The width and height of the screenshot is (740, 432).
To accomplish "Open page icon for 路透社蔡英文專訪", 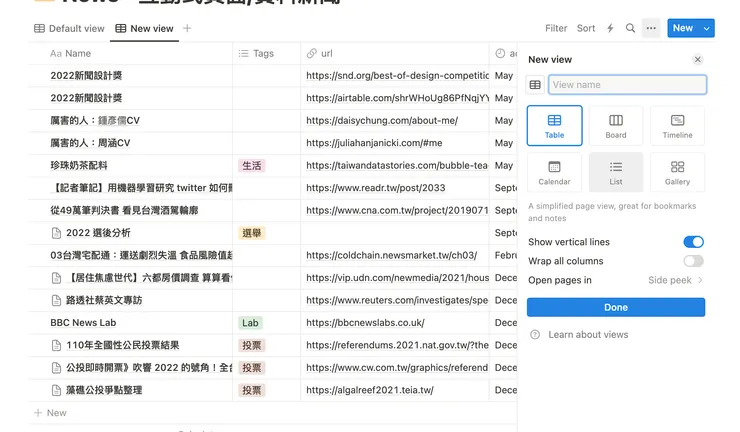I will click(56, 300).
